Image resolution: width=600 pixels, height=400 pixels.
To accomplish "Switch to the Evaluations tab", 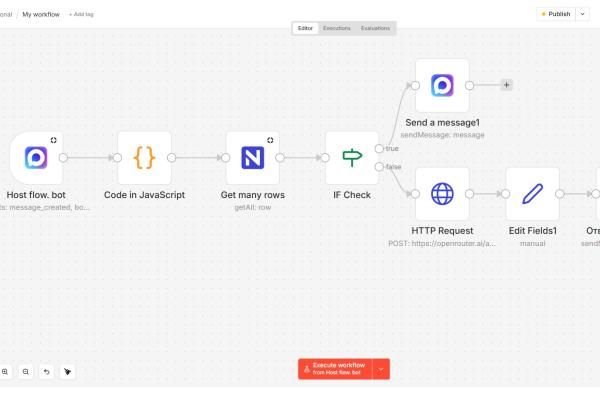I will coord(376,28).
